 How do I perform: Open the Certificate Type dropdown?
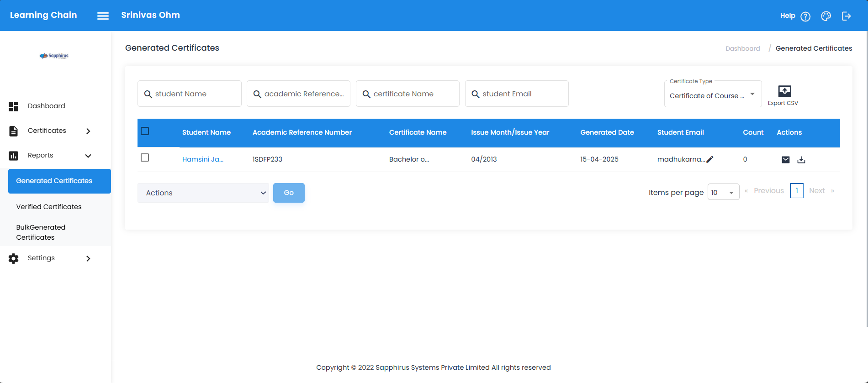(x=712, y=95)
